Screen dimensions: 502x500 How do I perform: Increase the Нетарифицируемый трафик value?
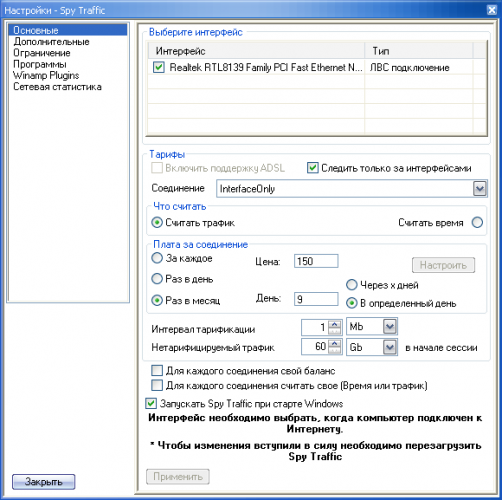tap(335, 343)
